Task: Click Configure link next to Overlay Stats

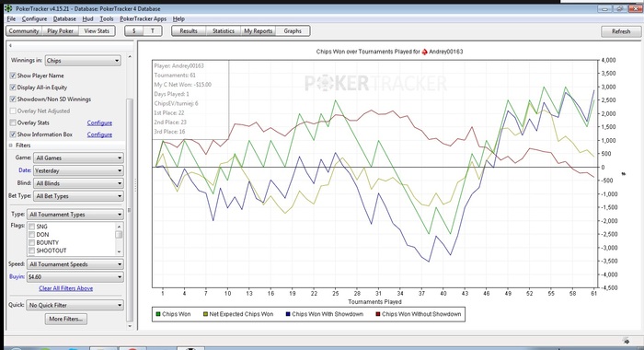Action: pyautogui.click(x=99, y=122)
